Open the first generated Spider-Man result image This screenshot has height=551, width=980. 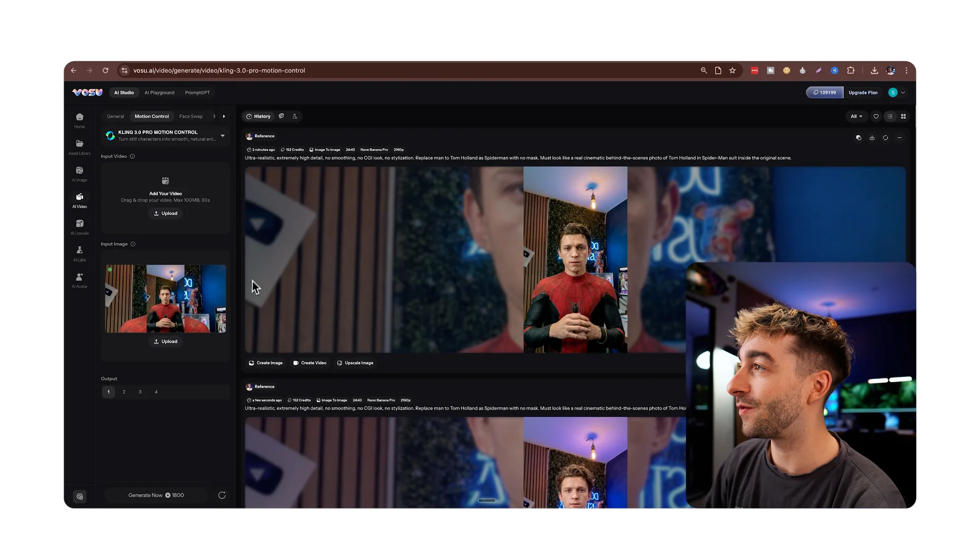[575, 260]
